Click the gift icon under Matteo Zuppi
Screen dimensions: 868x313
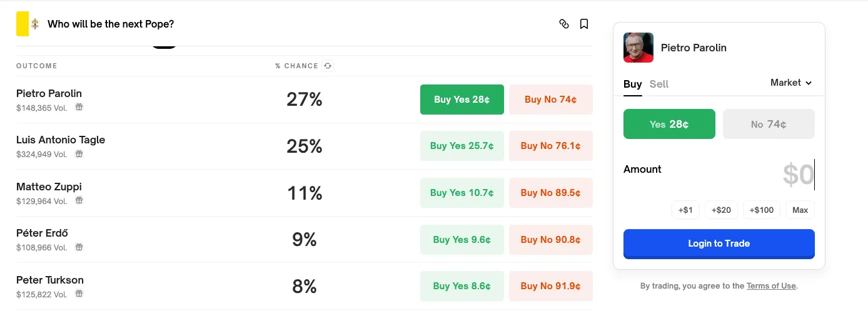pos(79,200)
